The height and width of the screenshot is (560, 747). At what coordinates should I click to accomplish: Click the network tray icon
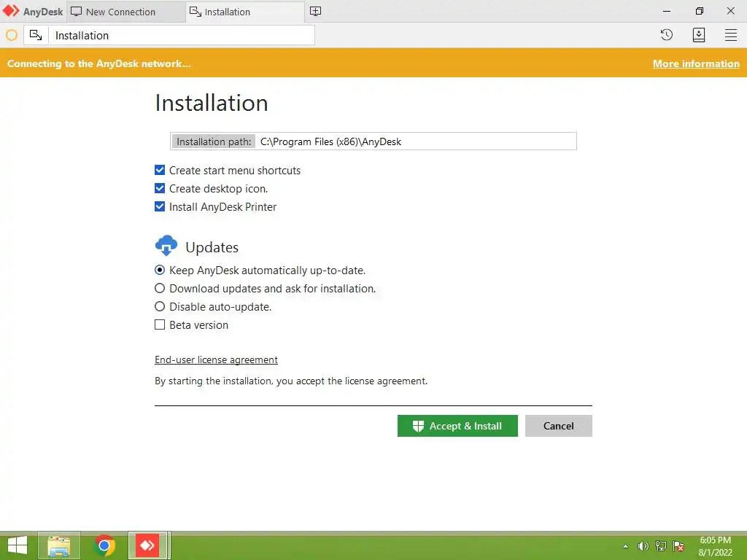coord(661,546)
